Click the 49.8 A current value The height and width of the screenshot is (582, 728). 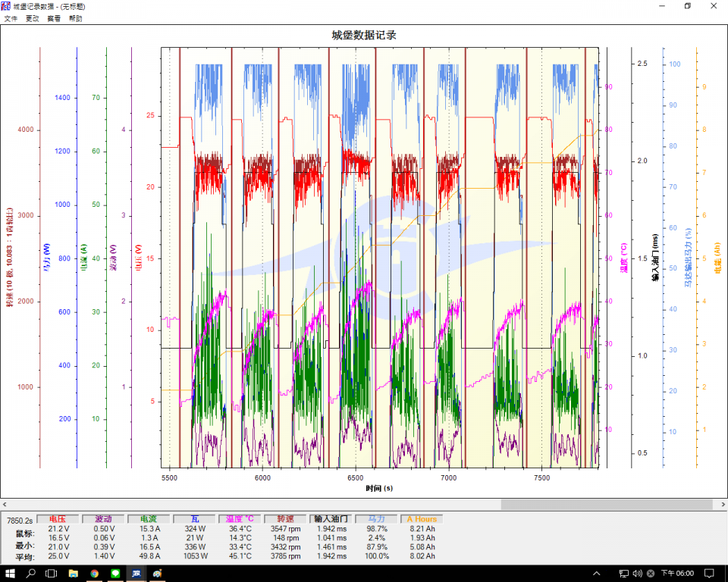(149, 556)
